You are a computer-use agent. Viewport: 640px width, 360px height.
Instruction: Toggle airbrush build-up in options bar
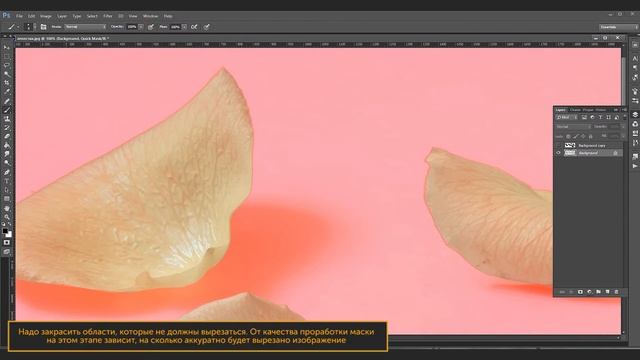tap(194, 27)
